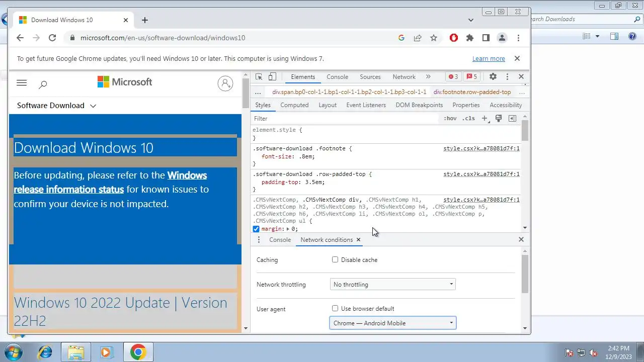Open the Extensions puzzle icon

pyautogui.click(x=470, y=38)
